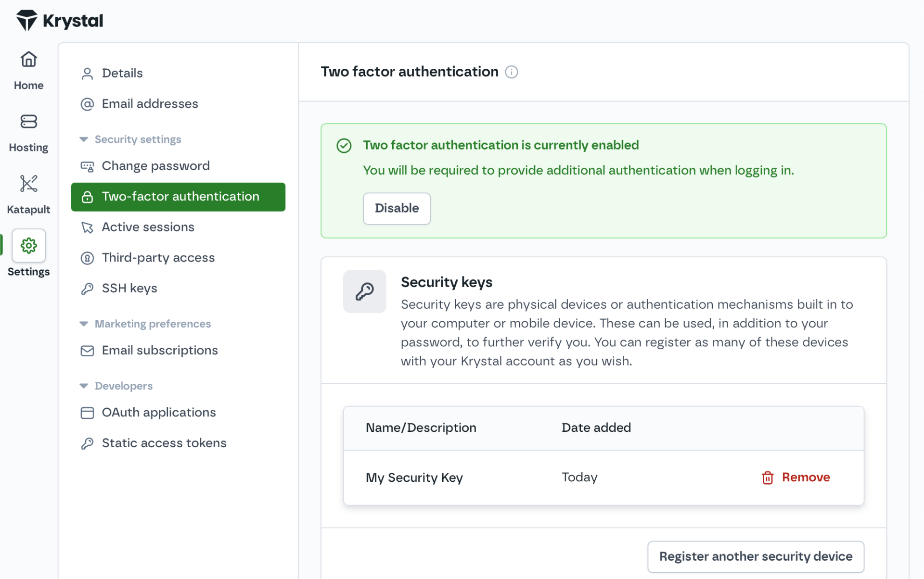Click the red trash icon next to Remove
This screenshot has height=579, width=924.
click(x=768, y=478)
